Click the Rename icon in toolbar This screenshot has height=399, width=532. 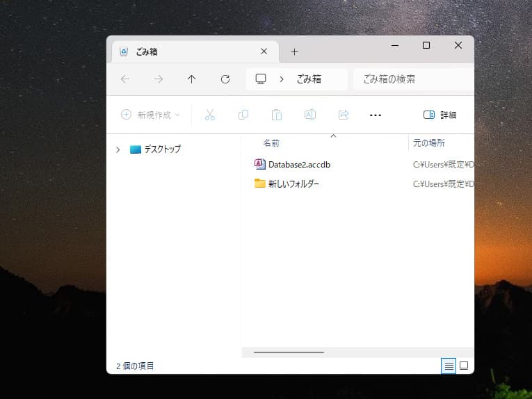[310, 115]
